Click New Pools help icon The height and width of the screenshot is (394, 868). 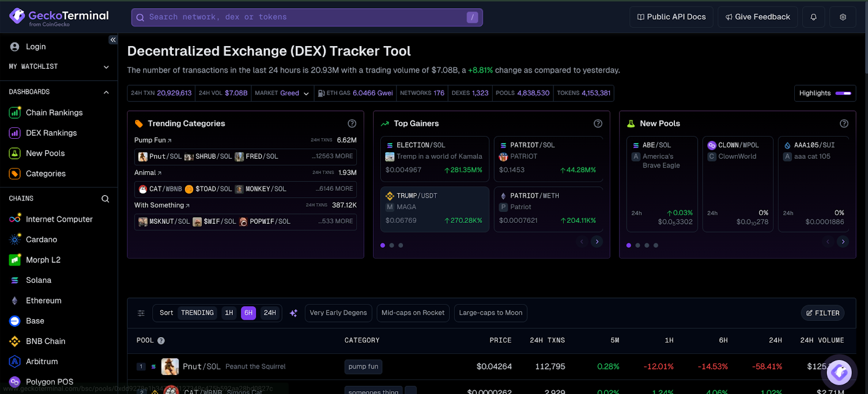844,124
